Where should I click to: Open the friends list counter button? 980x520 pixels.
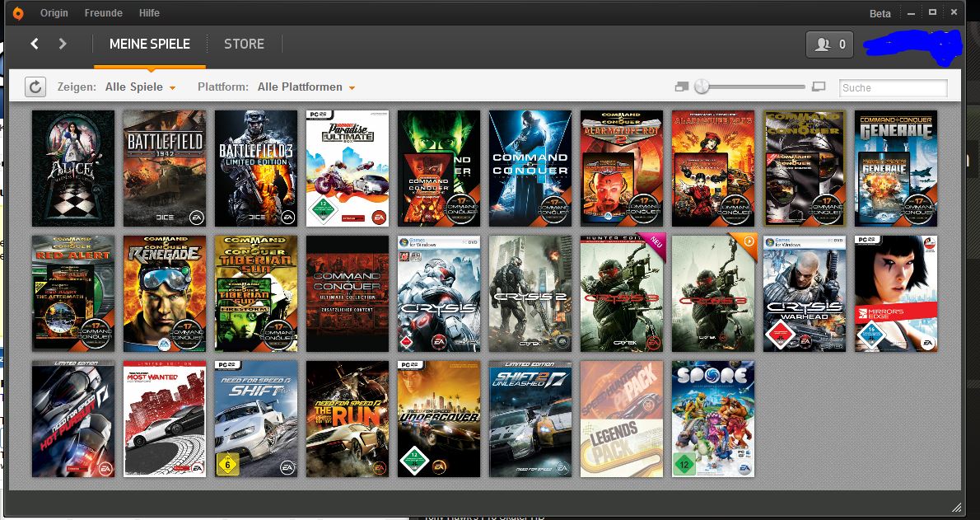click(x=829, y=45)
